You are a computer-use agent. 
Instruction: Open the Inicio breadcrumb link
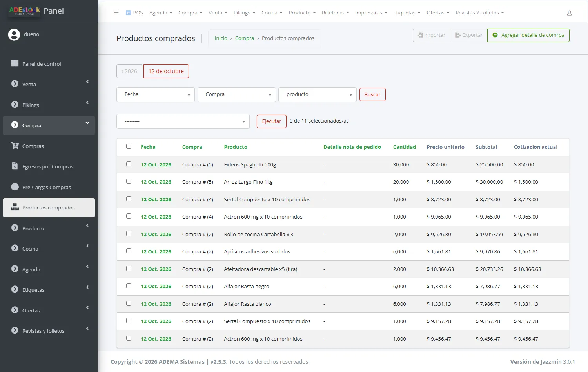tap(221, 38)
